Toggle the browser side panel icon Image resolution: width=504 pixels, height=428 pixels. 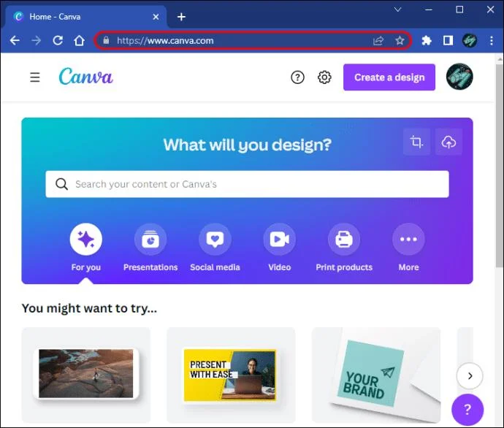click(448, 40)
